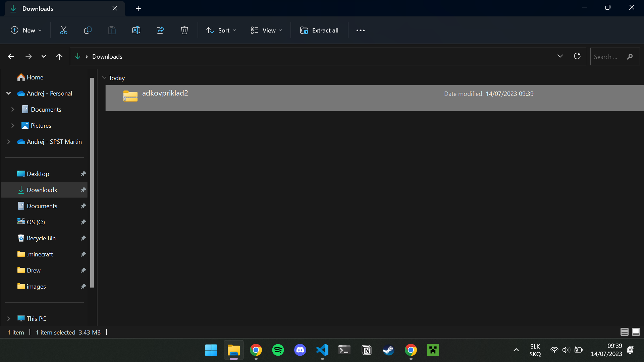The image size is (644, 362).
Task: Open recent locations dropdown arrow
Action: [x=44, y=57]
